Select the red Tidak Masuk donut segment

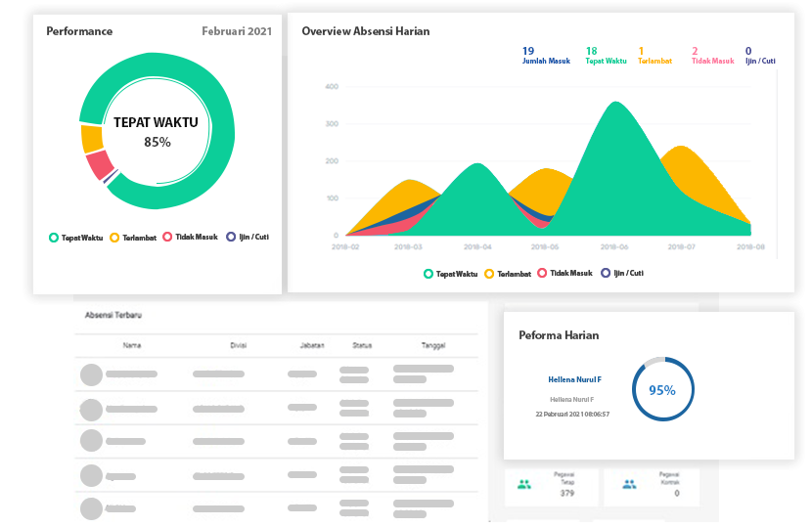(100, 164)
